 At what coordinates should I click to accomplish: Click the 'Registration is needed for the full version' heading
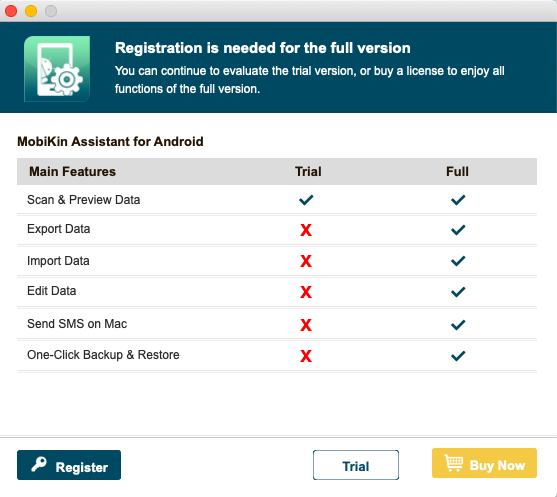coord(263,48)
